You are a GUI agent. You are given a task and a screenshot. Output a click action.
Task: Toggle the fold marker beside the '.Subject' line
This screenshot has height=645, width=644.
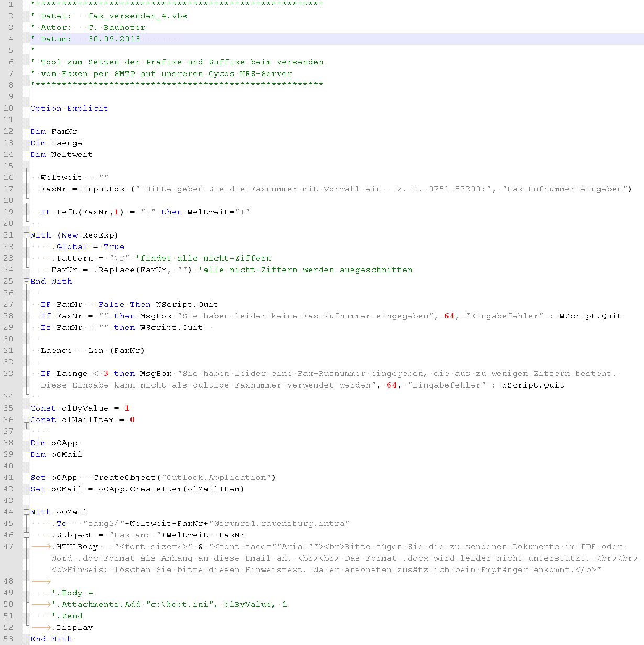[26, 535]
